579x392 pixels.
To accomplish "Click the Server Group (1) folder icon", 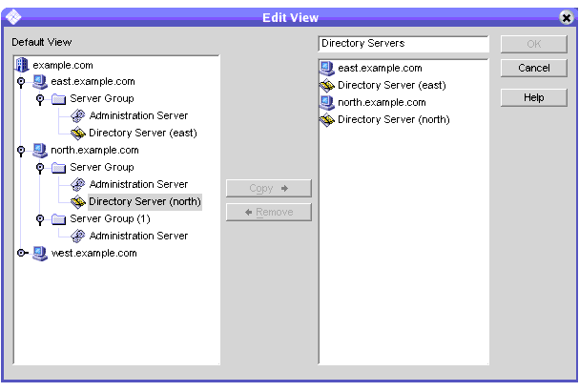I will [58, 219].
